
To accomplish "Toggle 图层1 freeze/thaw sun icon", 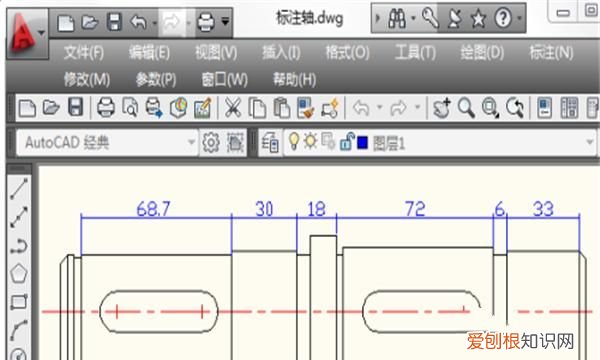I will coord(310,141).
